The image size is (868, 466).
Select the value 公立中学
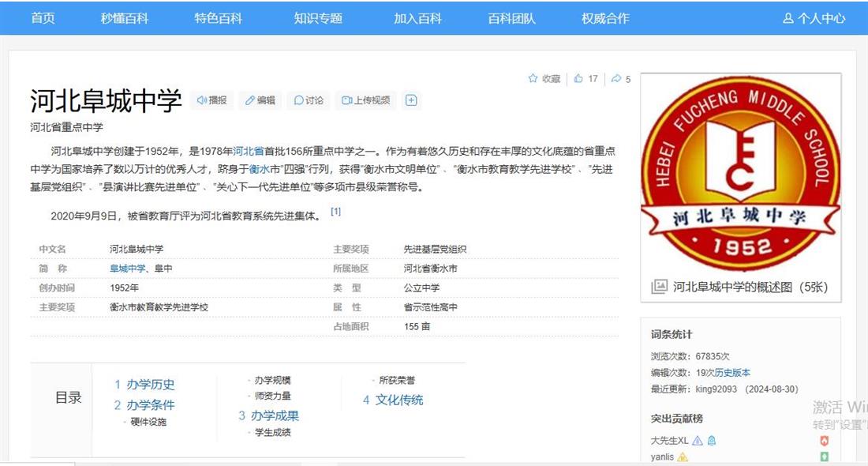(x=422, y=288)
